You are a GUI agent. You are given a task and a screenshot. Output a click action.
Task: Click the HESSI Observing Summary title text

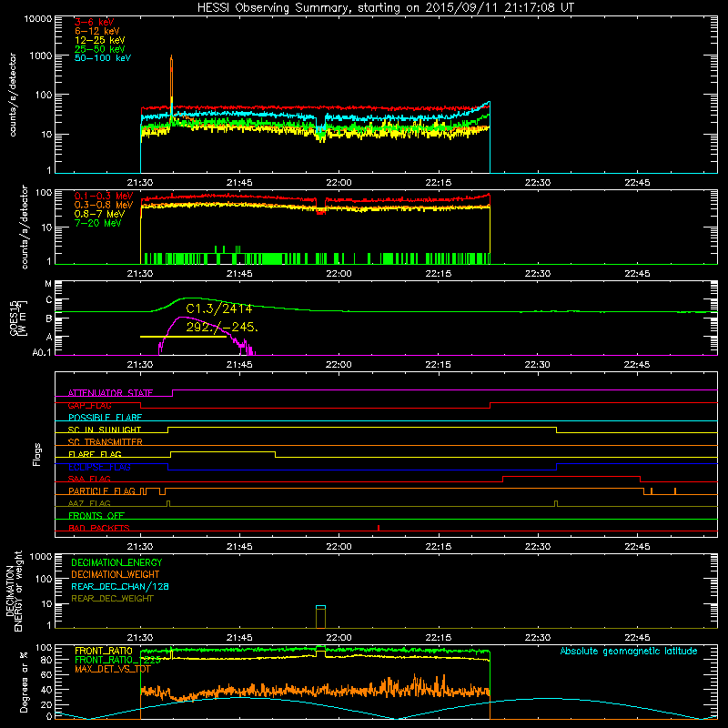click(385, 8)
